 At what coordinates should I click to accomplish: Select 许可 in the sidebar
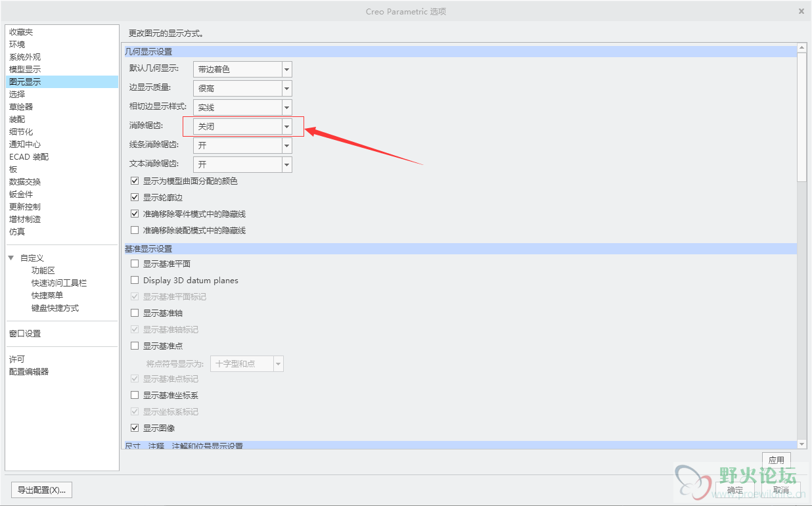(17, 359)
